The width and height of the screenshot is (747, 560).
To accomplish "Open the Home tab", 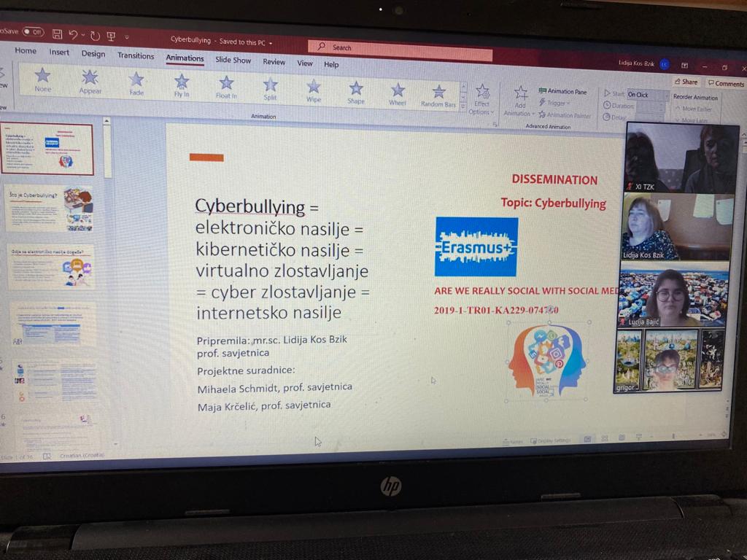I will click(x=26, y=50).
